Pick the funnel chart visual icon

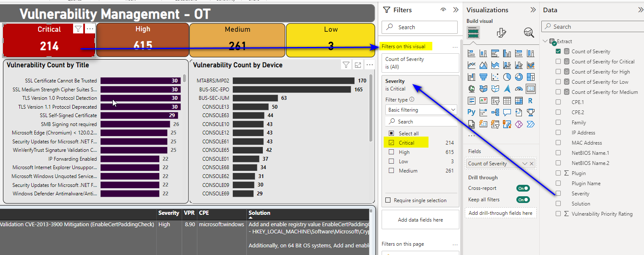(483, 77)
